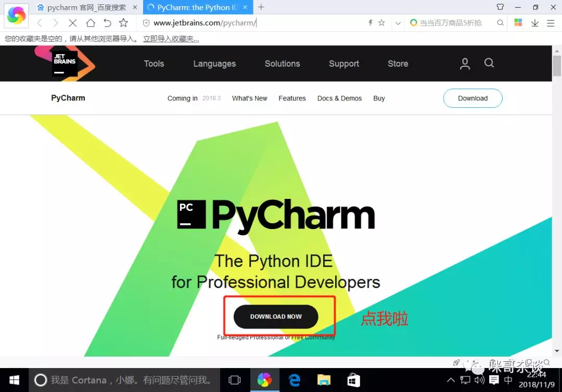This screenshot has width=562, height=392.
Task: Open Task View in the taskbar
Action: [x=234, y=380]
